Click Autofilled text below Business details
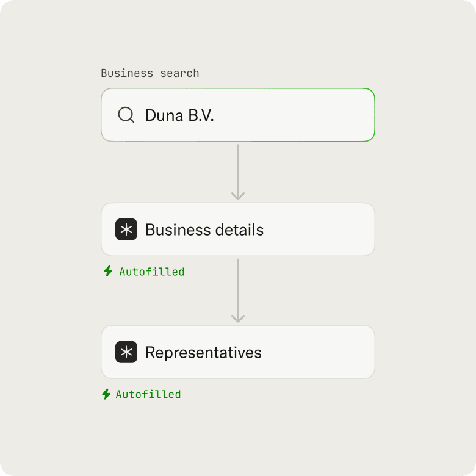 152,272
